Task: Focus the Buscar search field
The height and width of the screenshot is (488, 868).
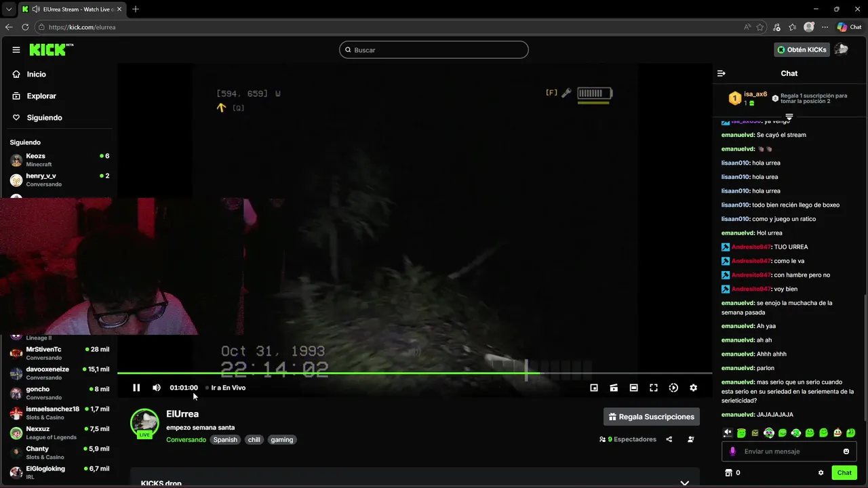Action: point(434,49)
